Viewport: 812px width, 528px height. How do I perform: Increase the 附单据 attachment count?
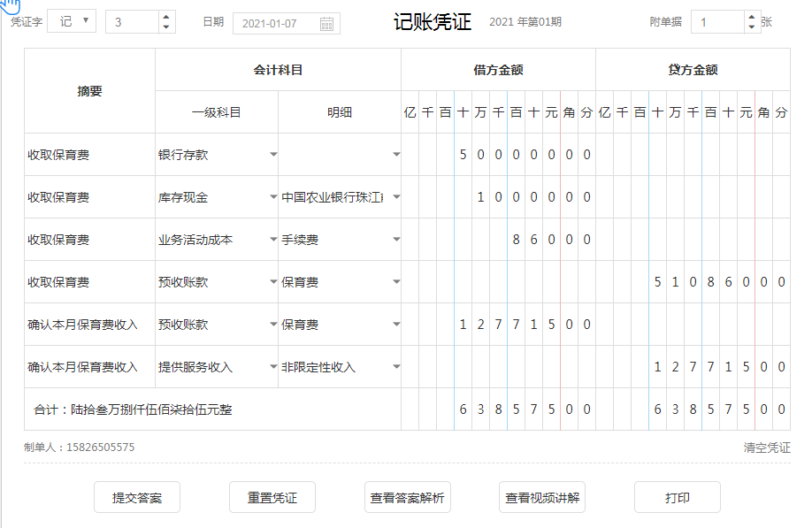click(x=752, y=17)
